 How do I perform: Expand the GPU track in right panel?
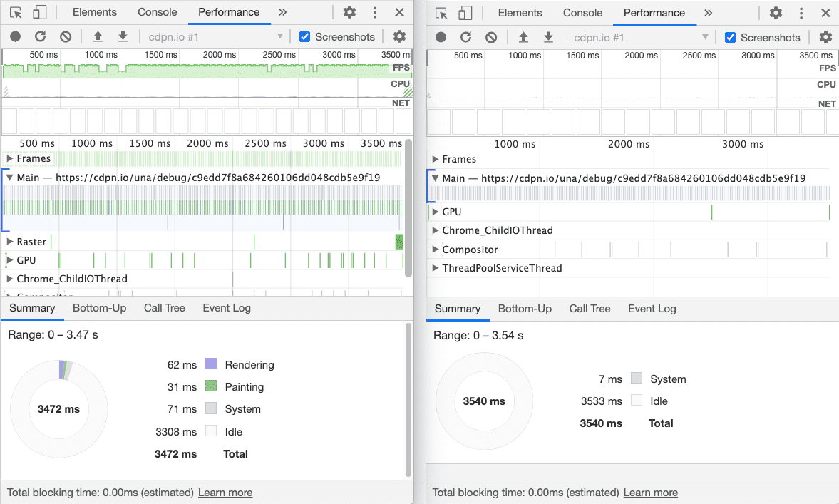click(x=435, y=212)
